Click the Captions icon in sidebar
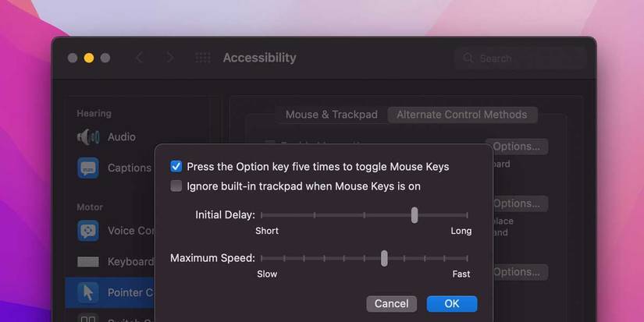The width and height of the screenshot is (644, 322). 87,168
